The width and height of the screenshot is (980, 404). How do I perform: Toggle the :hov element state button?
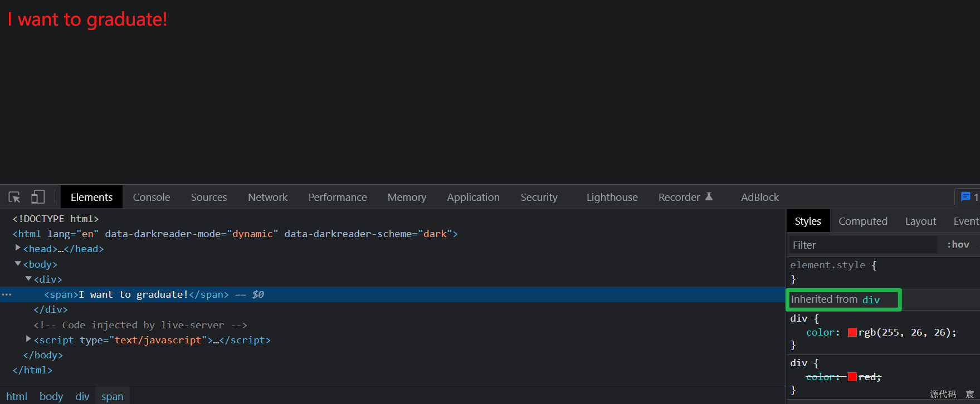coord(958,244)
